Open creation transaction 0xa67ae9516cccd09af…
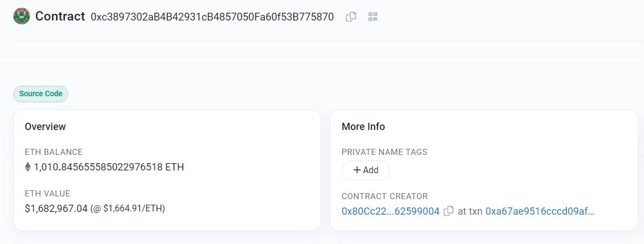 540,211
